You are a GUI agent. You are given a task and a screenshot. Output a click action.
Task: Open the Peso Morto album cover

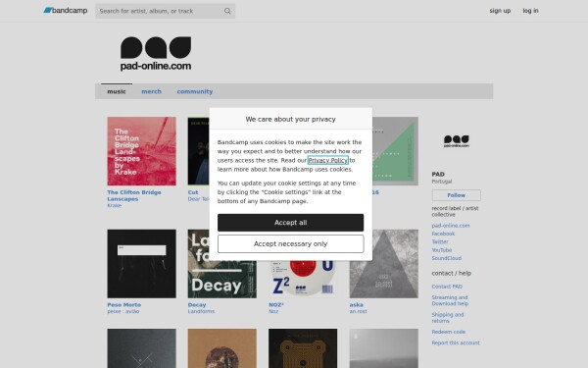pyautogui.click(x=141, y=264)
